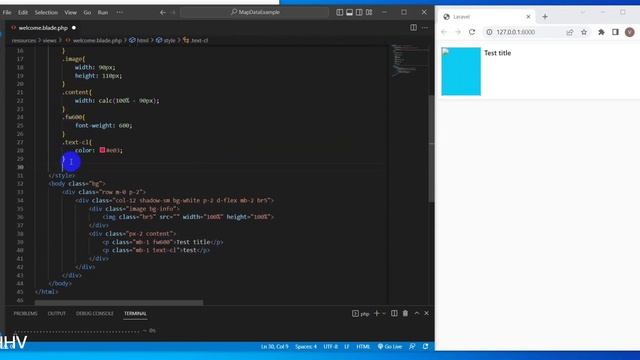Click the code minimap
The image size is (640, 360).
tap(409, 60)
